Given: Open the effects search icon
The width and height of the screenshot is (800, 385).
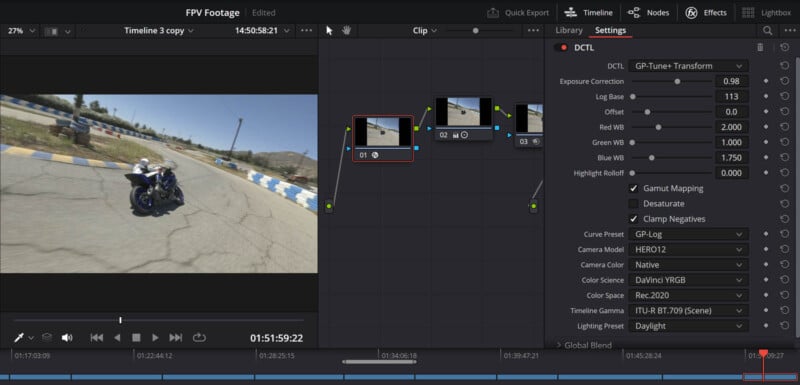Looking at the screenshot, I should (x=767, y=31).
